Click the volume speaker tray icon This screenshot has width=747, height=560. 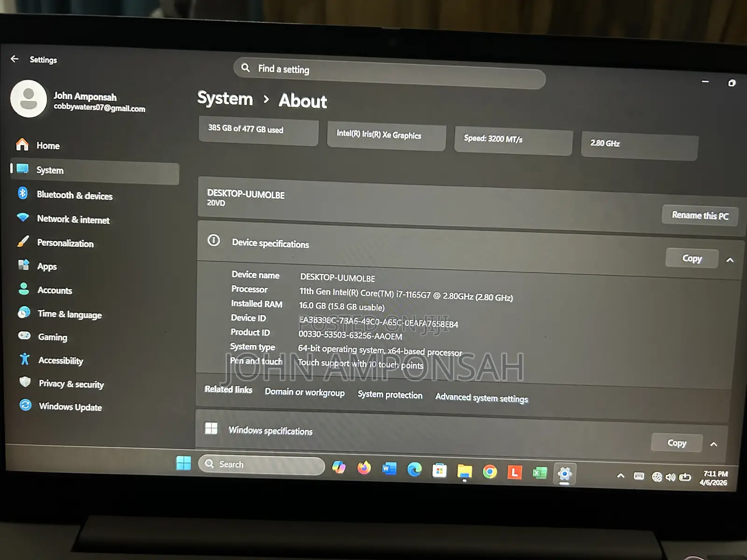click(670, 477)
